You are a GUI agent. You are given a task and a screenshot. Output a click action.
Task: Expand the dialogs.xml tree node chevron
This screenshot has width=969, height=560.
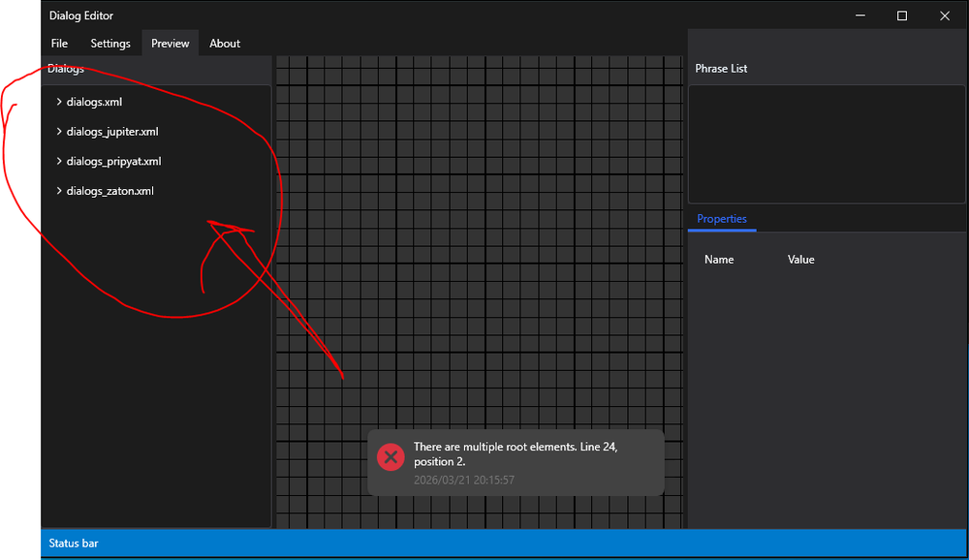tap(59, 102)
